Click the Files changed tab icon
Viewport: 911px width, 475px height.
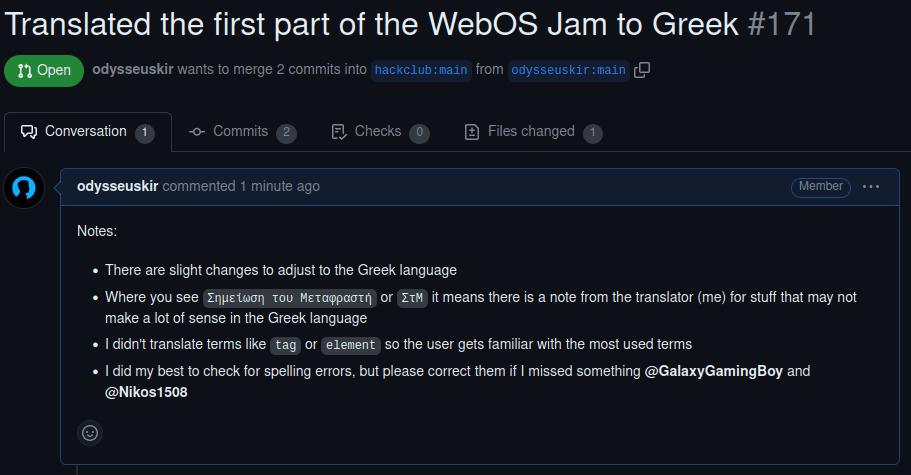tap(472, 132)
